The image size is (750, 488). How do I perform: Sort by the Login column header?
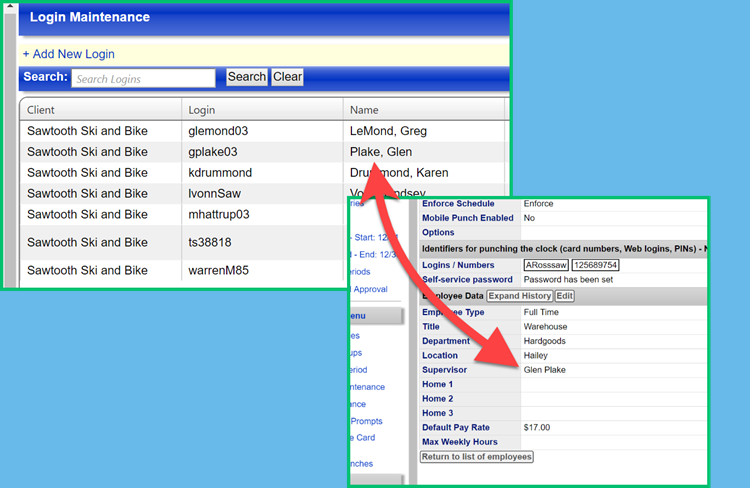click(202, 110)
